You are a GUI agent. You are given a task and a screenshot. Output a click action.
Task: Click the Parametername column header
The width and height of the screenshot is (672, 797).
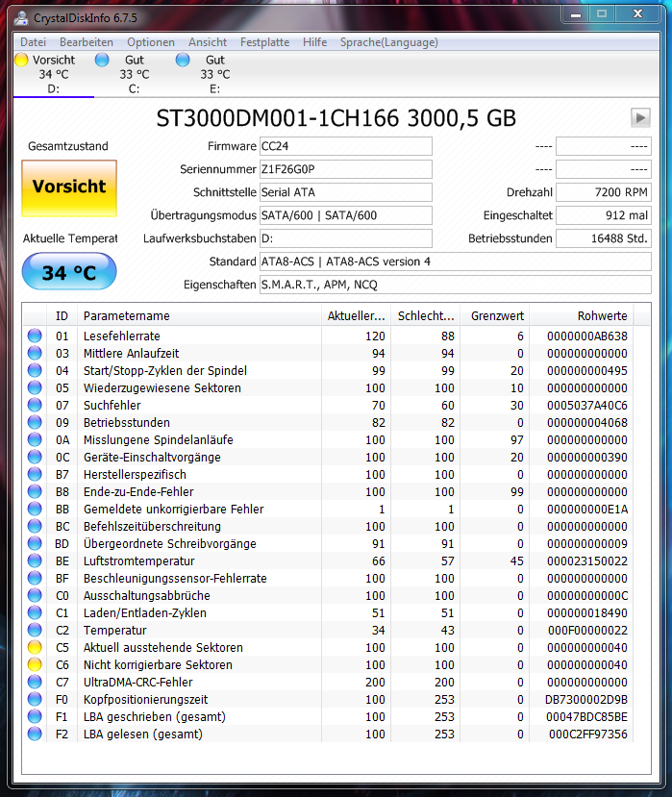coord(199,315)
